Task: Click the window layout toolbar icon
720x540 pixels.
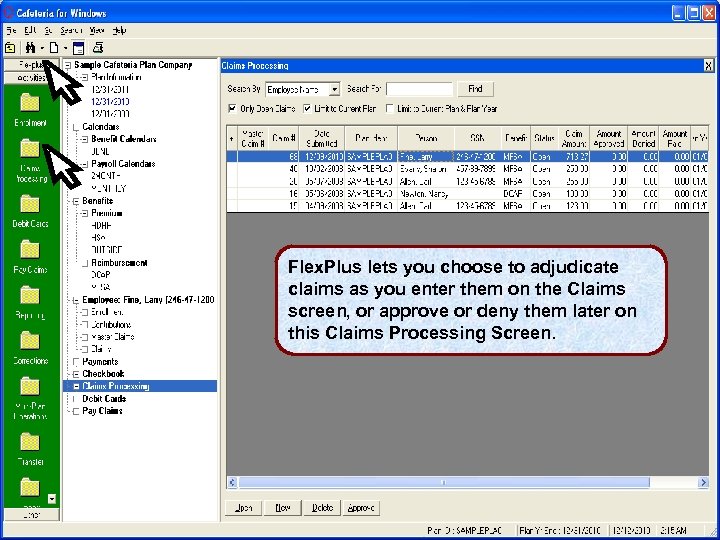Action: point(79,48)
